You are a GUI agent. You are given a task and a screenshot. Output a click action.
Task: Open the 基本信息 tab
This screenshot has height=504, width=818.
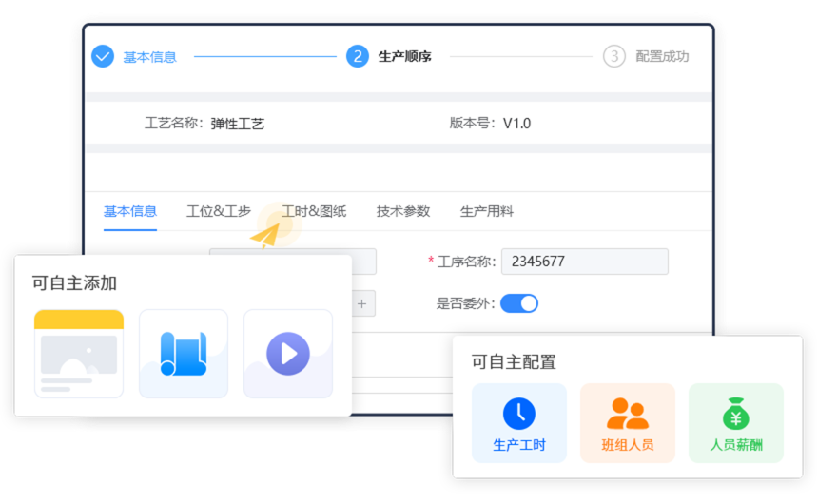[x=130, y=211]
